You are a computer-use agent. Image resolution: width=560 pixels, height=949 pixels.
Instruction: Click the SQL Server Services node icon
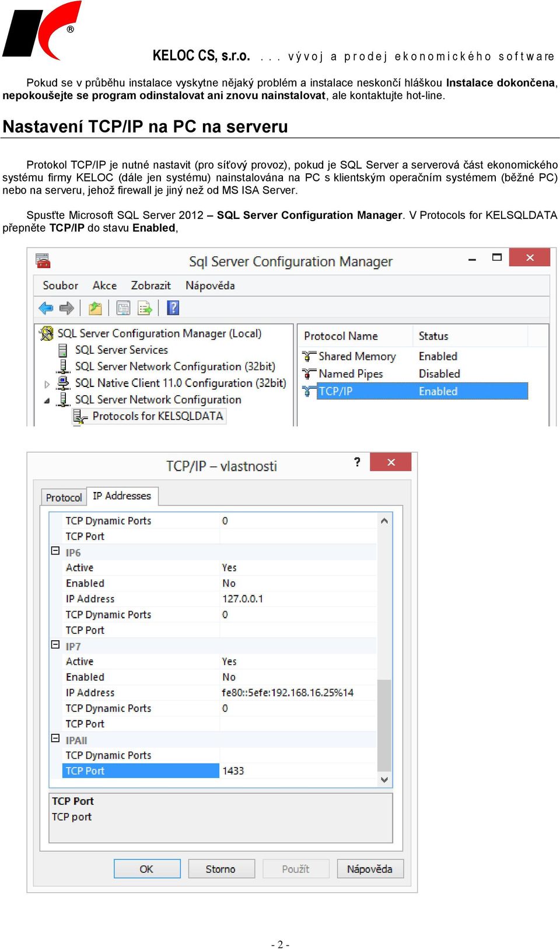pos(62,350)
